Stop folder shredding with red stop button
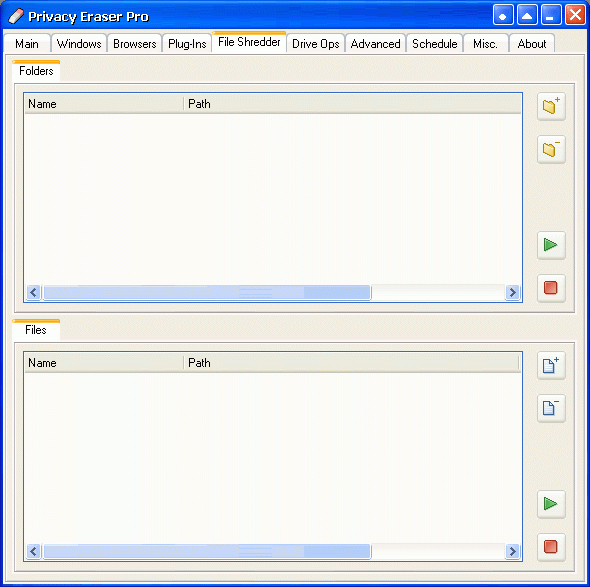The width and height of the screenshot is (590, 587). pos(551,288)
